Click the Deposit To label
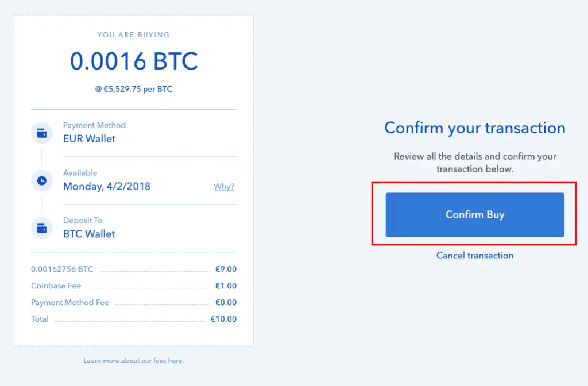588x386 pixels. pyautogui.click(x=83, y=221)
